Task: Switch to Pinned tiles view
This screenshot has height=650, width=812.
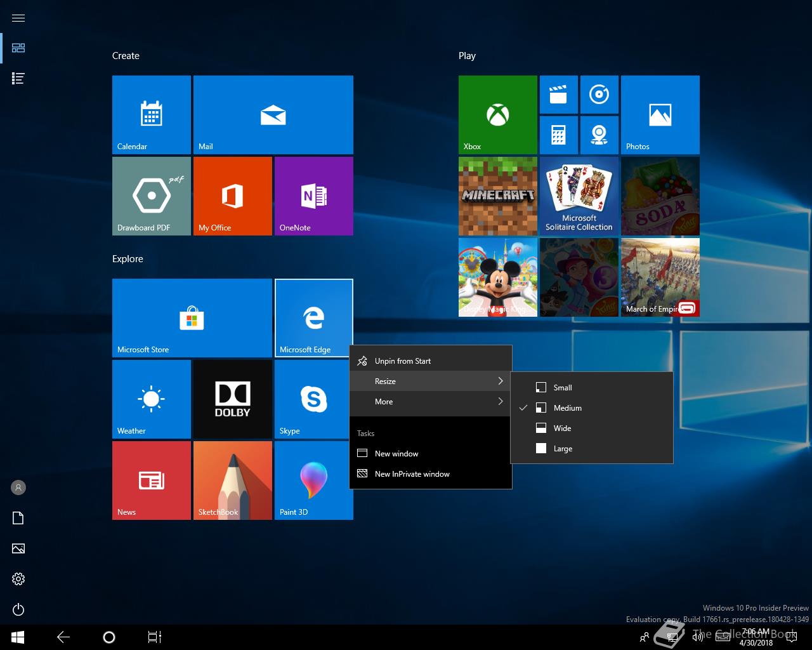Action: (x=18, y=48)
